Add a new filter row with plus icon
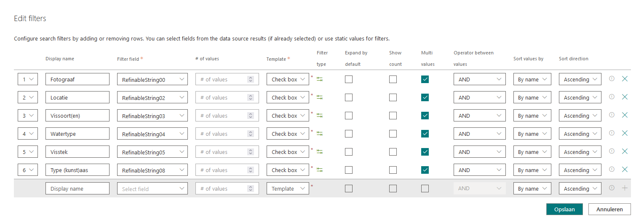The width and height of the screenshot is (644, 221). pyautogui.click(x=625, y=188)
